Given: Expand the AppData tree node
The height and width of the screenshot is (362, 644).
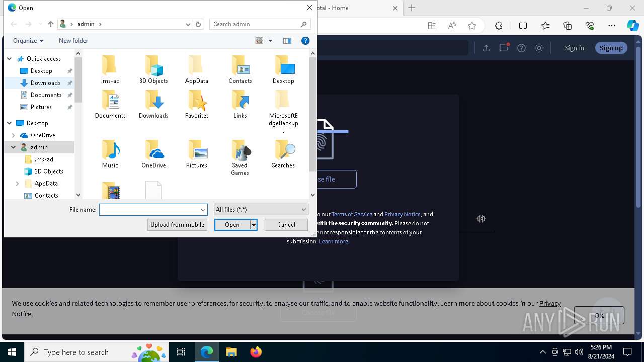Looking at the screenshot, I should point(18,184).
